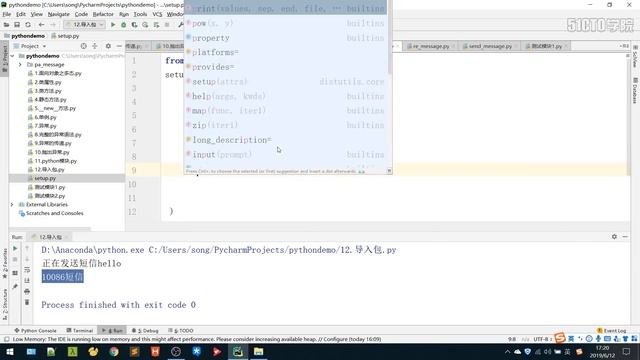The image size is (640, 360).
Task: Select the 12.导入包 run tab
Action: click(x=49, y=237)
